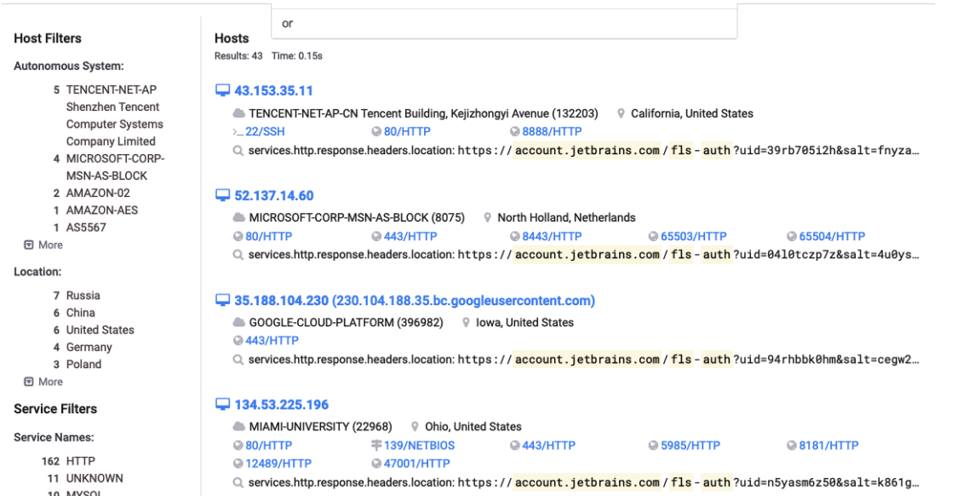Open the 139/NETBIOS service link
The height and width of the screenshot is (496, 980).
[x=420, y=446]
